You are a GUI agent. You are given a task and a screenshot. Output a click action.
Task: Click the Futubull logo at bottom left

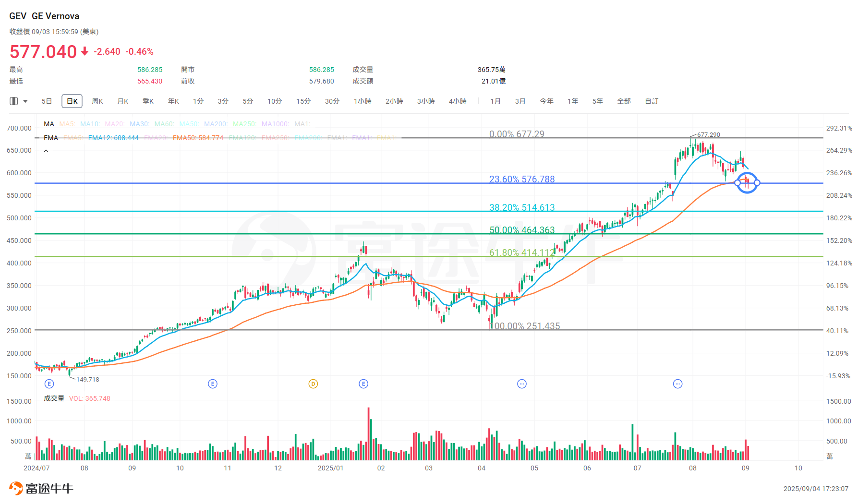[41, 489]
